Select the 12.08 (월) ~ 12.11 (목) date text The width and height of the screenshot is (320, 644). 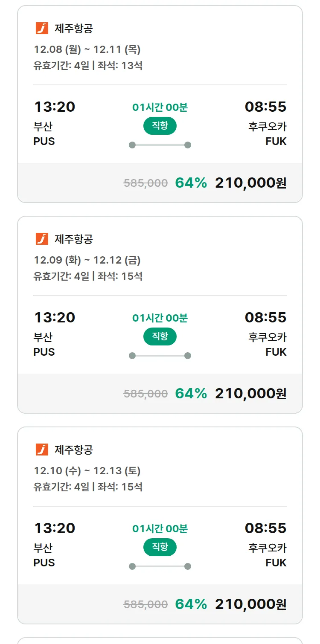pos(87,49)
